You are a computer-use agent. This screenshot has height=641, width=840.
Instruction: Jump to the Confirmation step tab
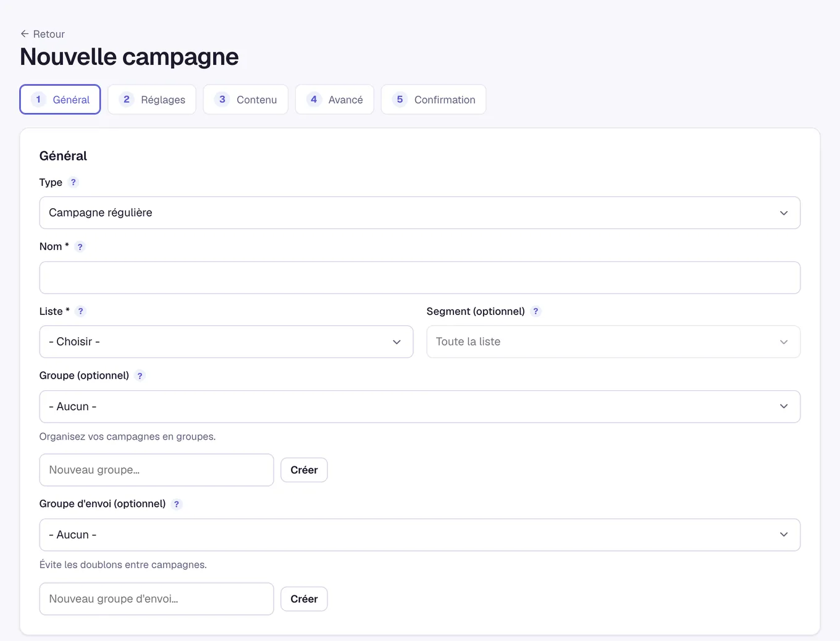pyautogui.click(x=434, y=99)
